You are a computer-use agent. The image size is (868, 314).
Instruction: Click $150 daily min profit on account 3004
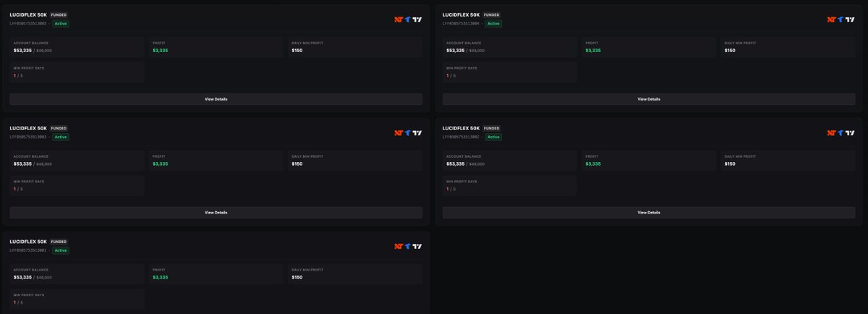click(730, 51)
